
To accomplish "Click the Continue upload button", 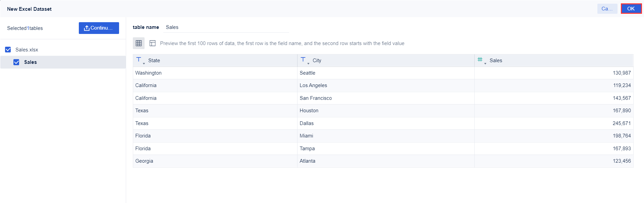I will 99,28.
